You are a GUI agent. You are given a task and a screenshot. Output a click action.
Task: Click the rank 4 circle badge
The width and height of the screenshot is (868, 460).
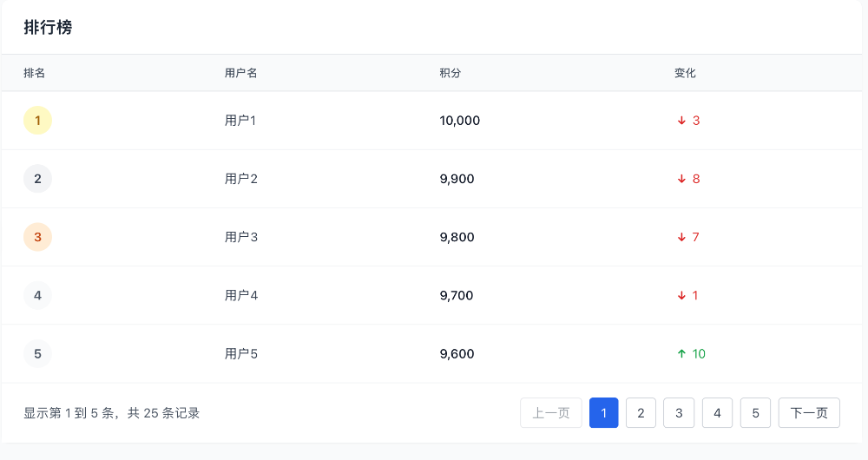click(x=37, y=296)
